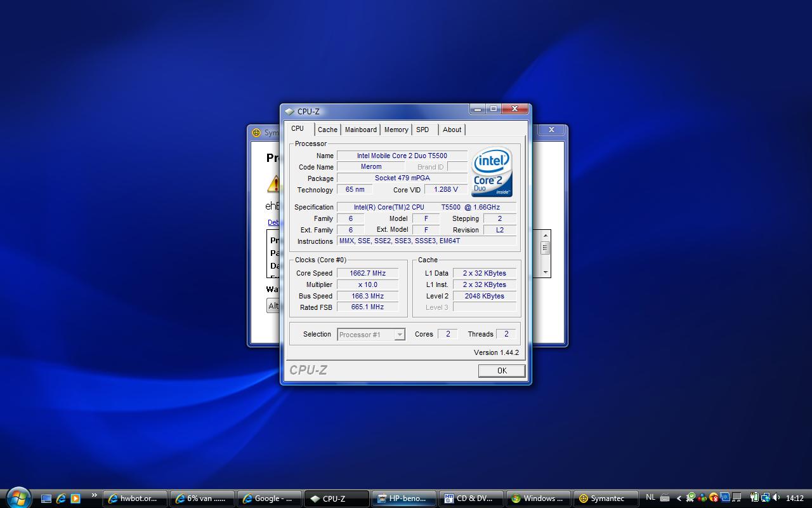Screen dimensions: 812x508
Task: Switch to the Google taskbar button
Action: coord(270,498)
